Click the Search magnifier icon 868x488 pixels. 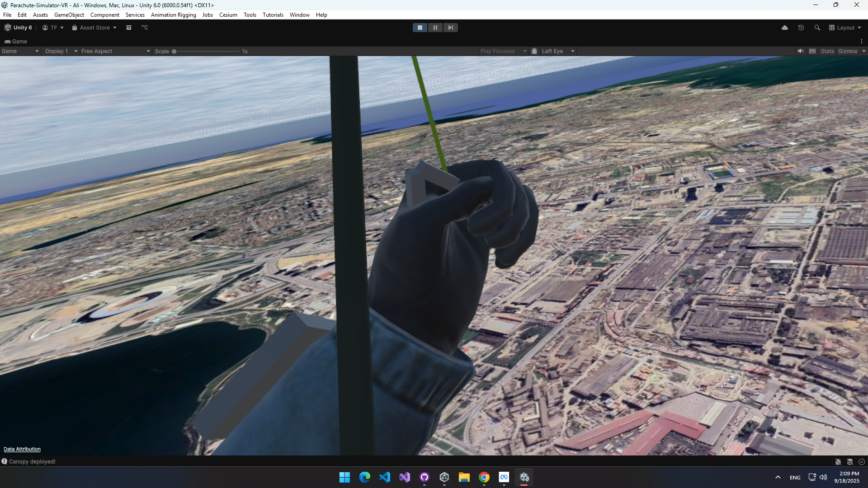(817, 28)
